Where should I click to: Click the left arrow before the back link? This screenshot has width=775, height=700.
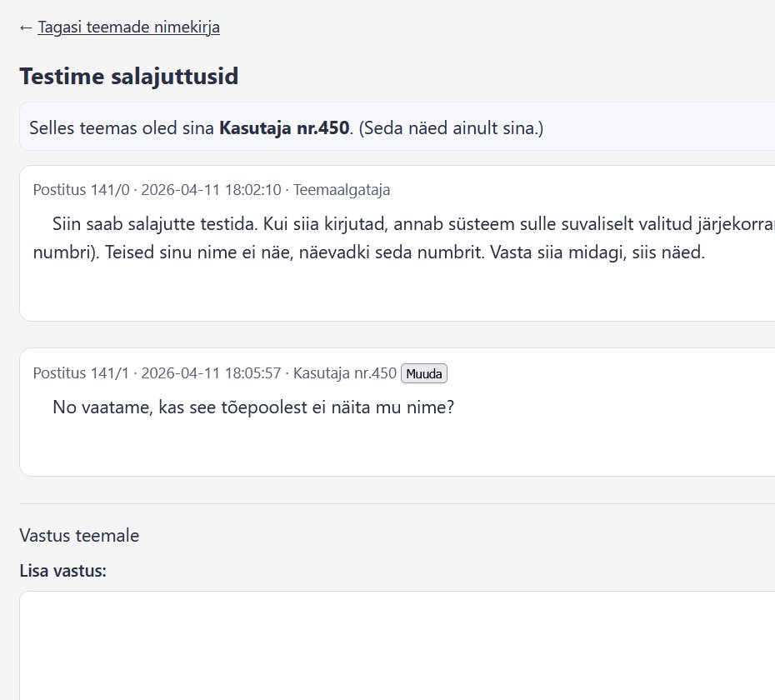[x=26, y=27]
